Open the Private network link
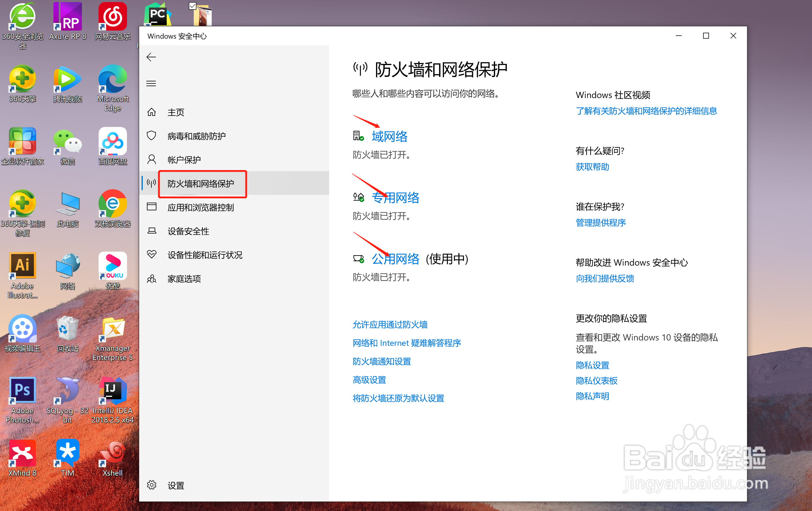This screenshot has width=812, height=511. click(x=396, y=198)
